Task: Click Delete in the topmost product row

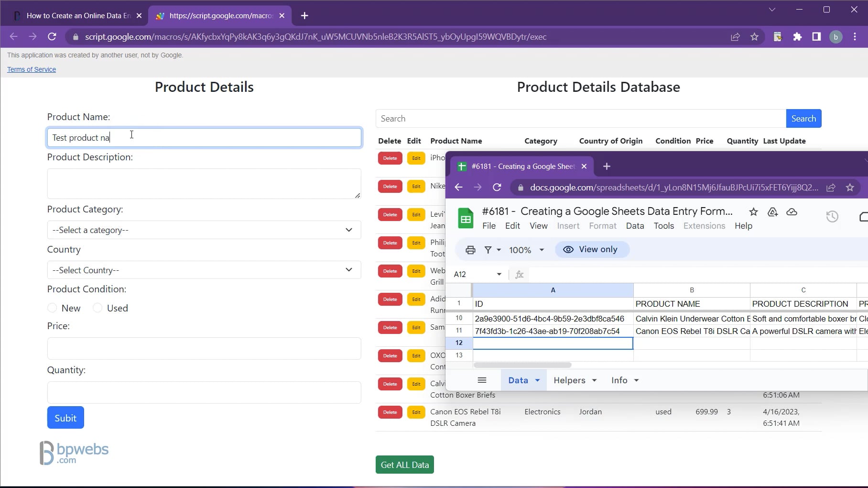Action: point(390,158)
